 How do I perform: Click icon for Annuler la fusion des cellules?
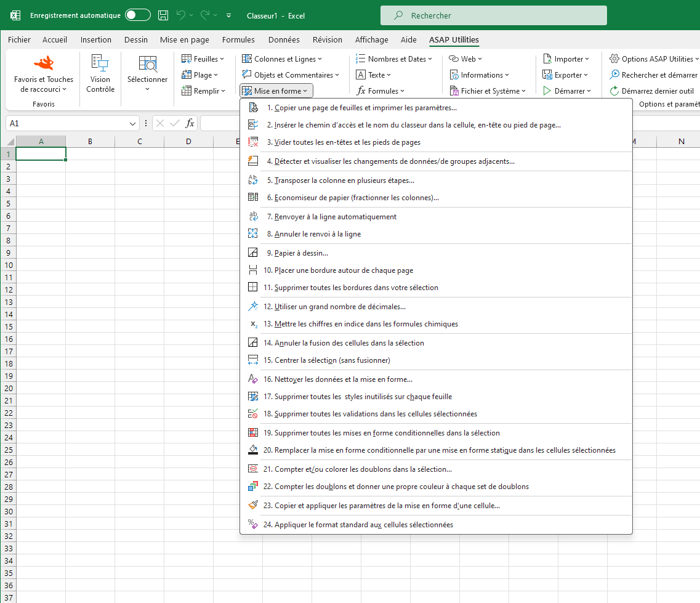253,343
